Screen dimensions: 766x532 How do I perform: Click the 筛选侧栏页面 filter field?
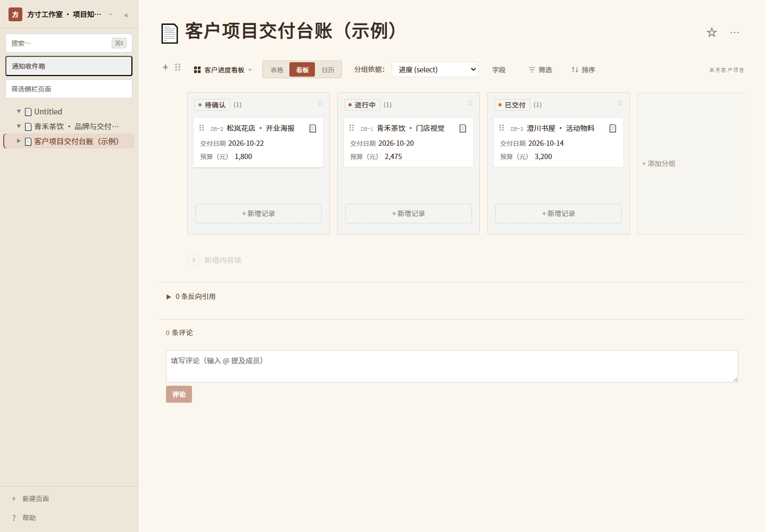click(69, 89)
